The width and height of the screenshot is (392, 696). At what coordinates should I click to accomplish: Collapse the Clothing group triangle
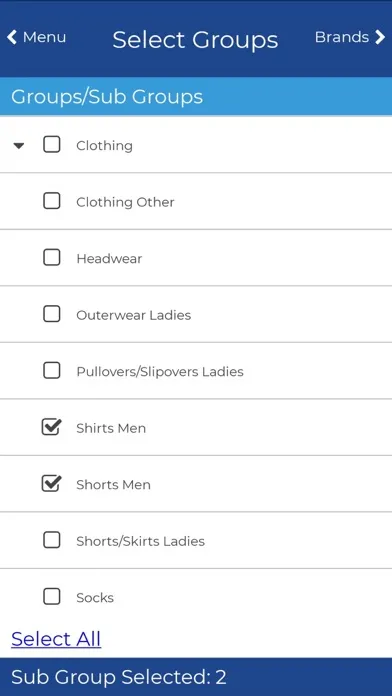coord(19,146)
